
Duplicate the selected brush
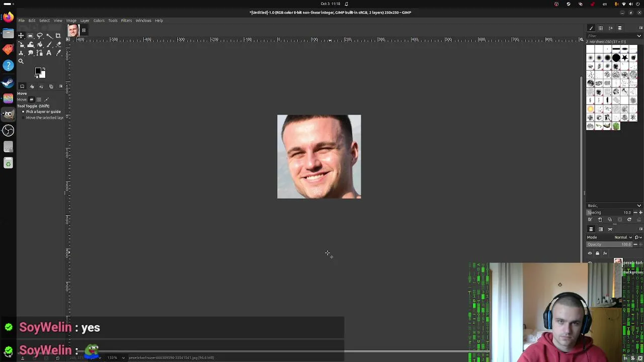610,219
